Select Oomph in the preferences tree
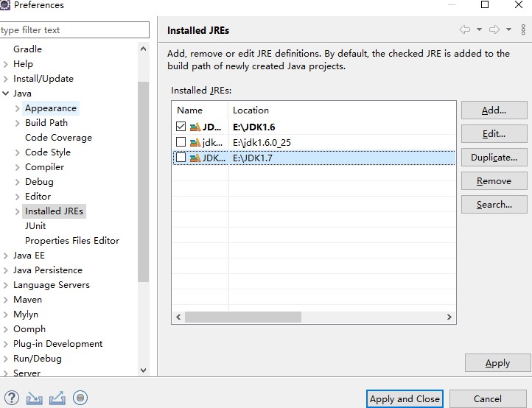The height and width of the screenshot is (408, 532). pyautogui.click(x=29, y=329)
